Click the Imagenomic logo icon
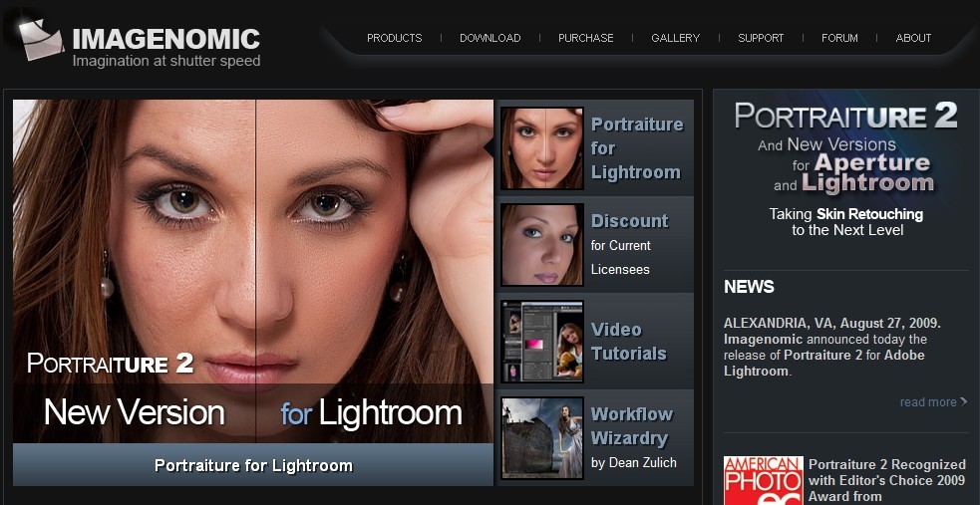 (x=40, y=39)
